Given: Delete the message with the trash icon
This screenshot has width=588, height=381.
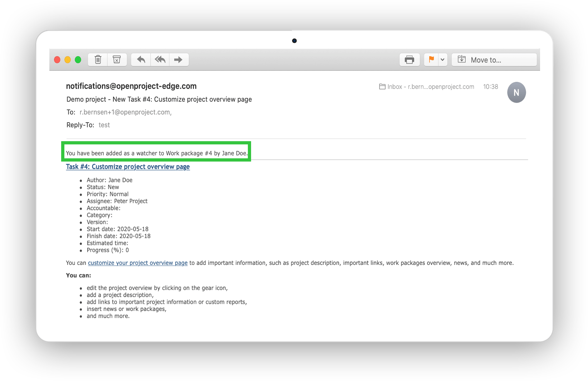Looking at the screenshot, I should pos(97,59).
